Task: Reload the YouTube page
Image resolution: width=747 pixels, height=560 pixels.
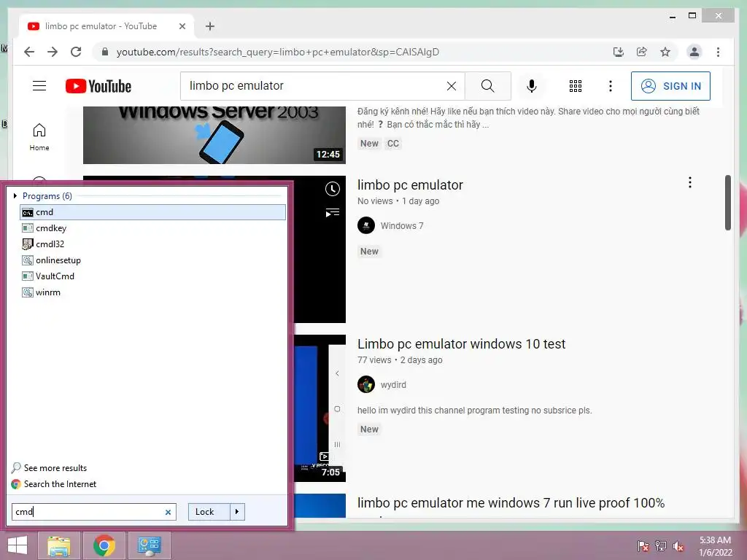Action: (76, 52)
